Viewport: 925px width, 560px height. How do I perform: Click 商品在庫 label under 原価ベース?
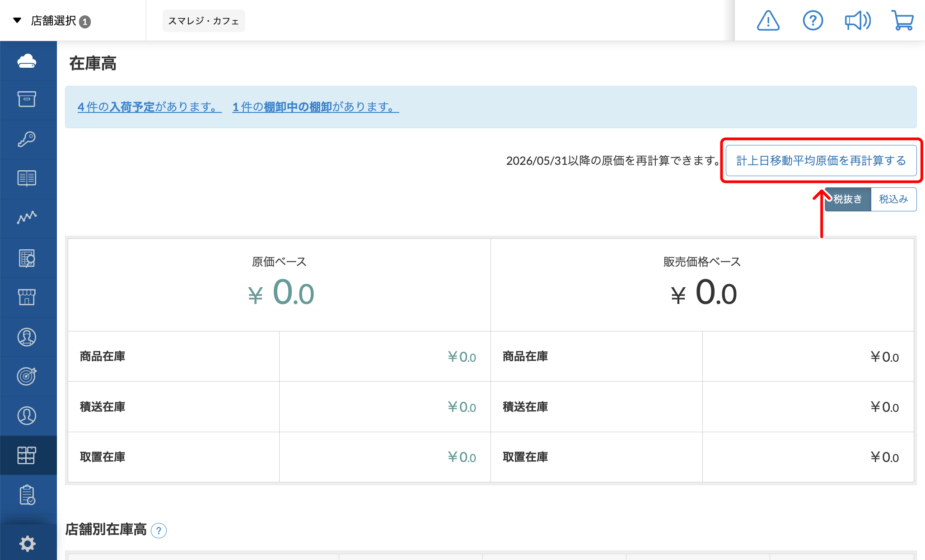[x=103, y=356]
